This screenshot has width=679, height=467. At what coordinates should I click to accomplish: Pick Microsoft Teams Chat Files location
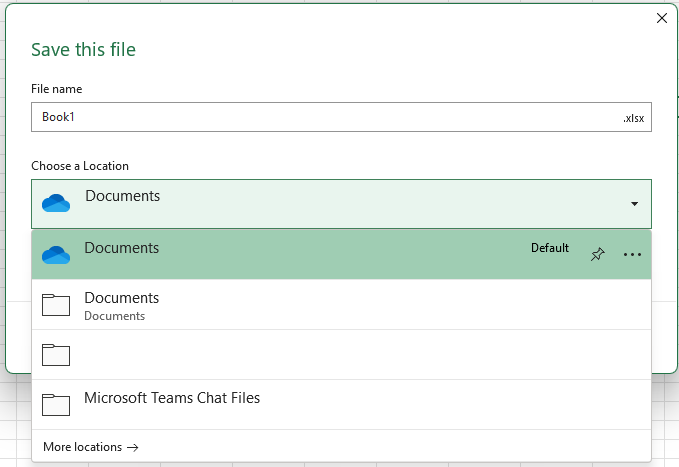click(x=341, y=405)
